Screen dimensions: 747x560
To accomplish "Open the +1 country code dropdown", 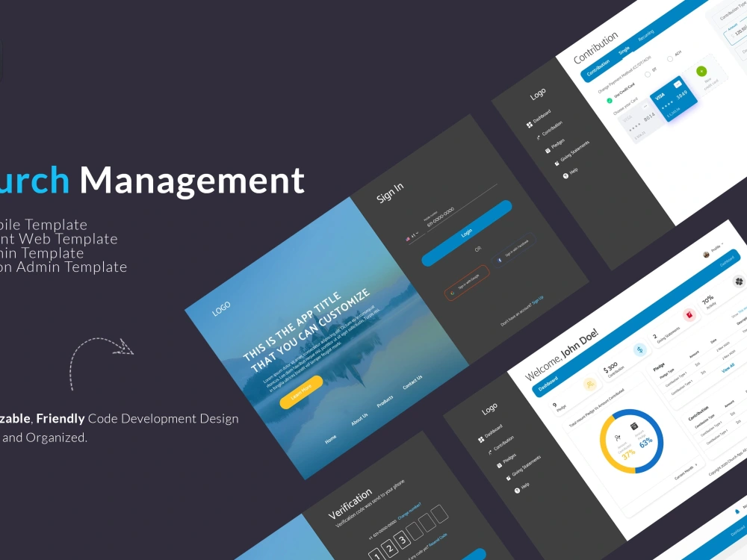I will tap(415, 235).
